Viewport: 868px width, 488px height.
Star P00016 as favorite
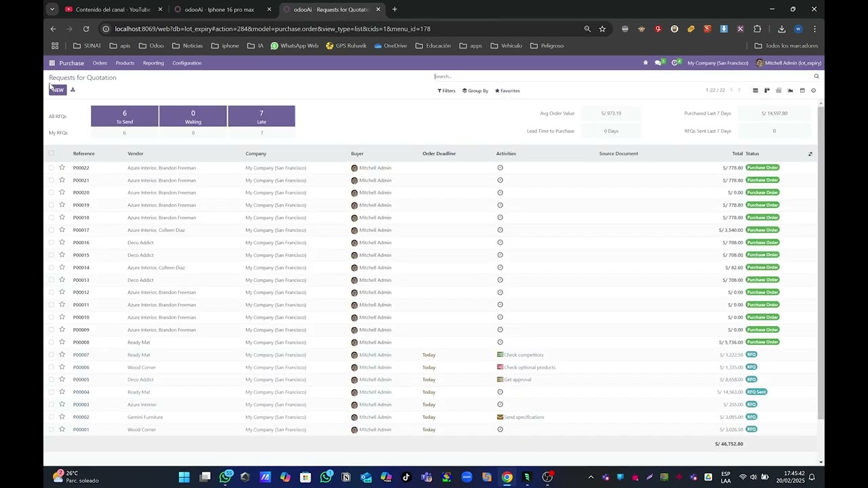[62, 242]
